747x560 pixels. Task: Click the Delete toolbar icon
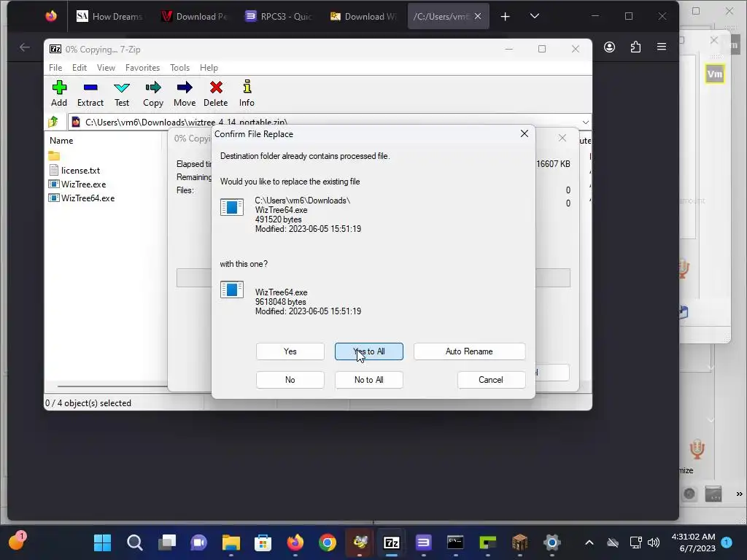216,93
